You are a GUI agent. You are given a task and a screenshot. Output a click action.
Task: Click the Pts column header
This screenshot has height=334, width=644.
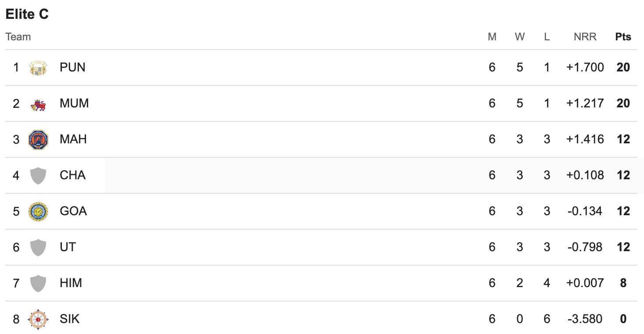coord(623,37)
